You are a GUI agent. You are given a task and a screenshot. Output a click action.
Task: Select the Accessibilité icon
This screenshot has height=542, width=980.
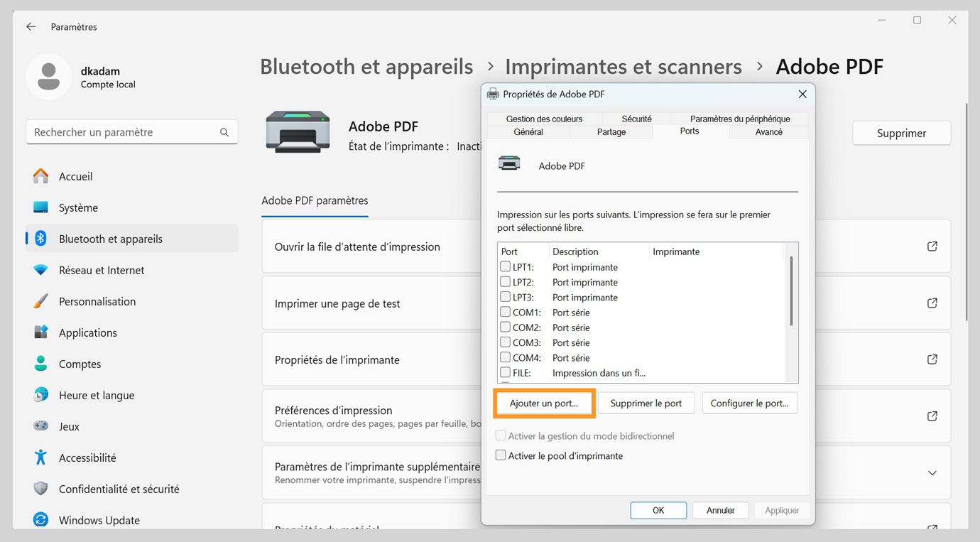click(40, 457)
